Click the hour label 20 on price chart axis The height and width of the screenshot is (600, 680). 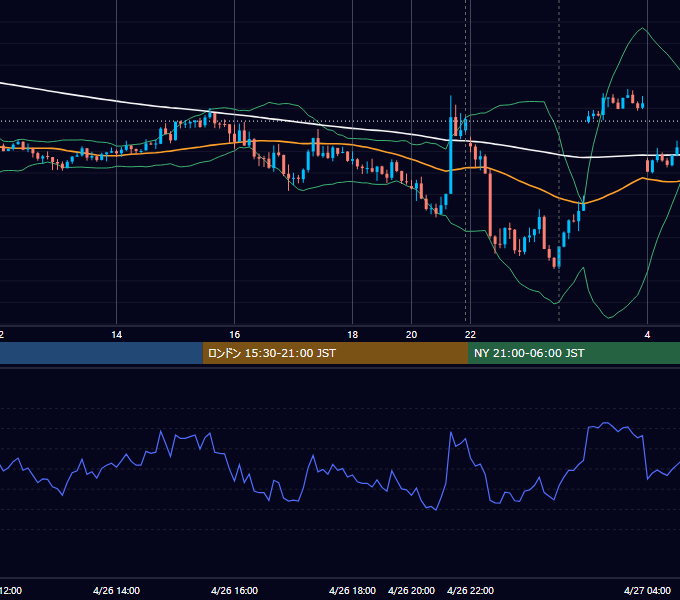tap(411, 335)
